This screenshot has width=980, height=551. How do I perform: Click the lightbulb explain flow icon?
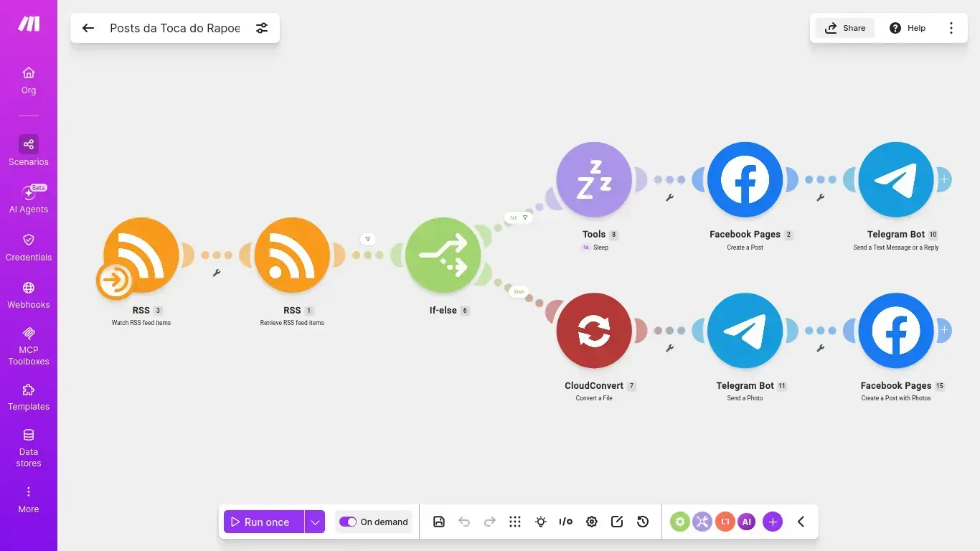(x=541, y=522)
